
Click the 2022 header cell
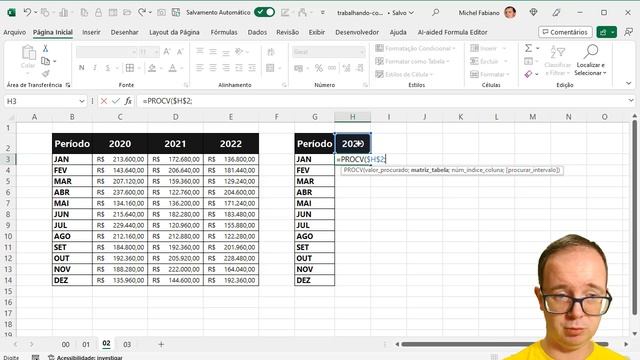coord(231,144)
